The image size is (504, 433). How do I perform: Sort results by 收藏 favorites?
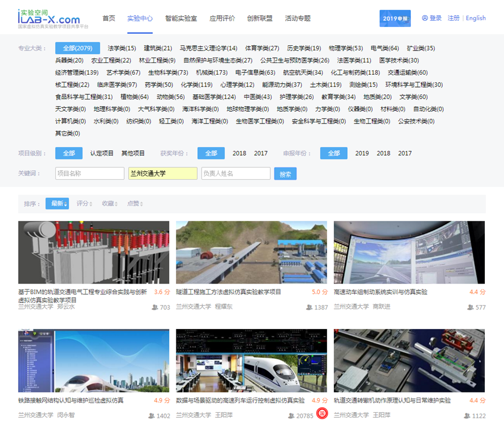pos(109,203)
